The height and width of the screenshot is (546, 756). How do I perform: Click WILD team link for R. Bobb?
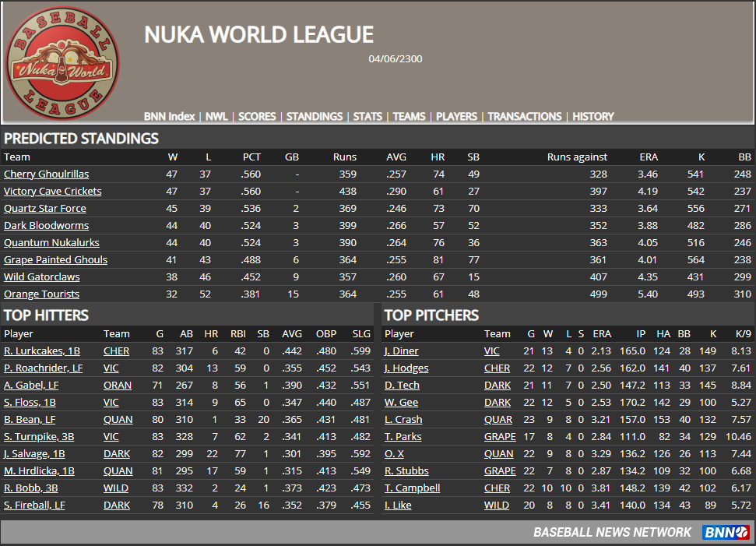click(116, 488)
